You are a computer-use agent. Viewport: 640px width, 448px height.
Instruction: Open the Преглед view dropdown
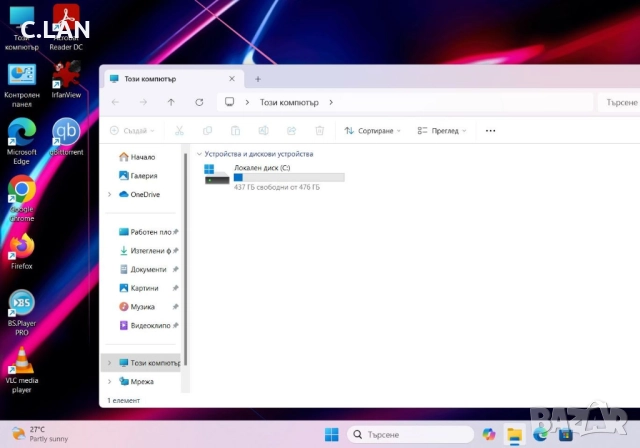coord(444,131)
